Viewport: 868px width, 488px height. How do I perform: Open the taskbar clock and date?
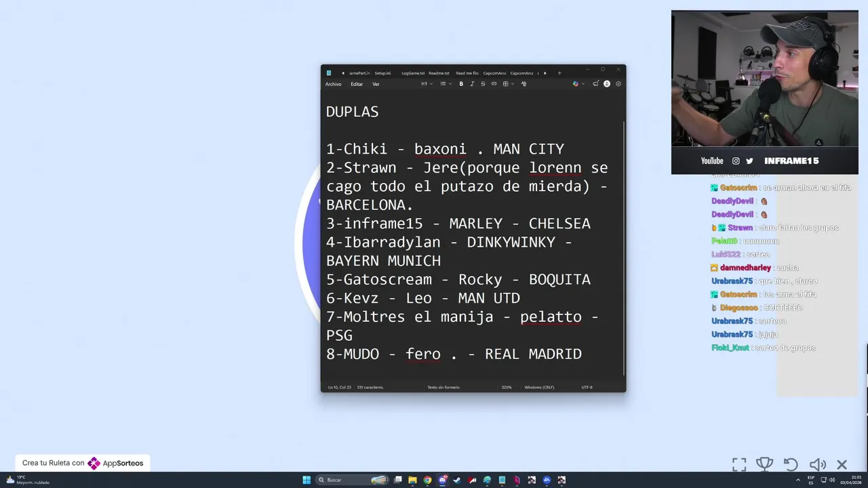click(x=851, y=480)
